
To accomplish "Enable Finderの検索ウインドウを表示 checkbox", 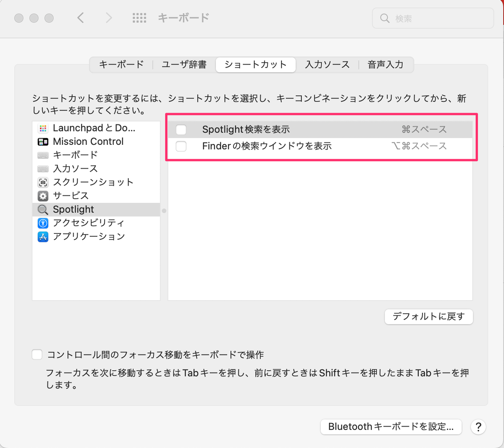I will click(x=181, y=146).
